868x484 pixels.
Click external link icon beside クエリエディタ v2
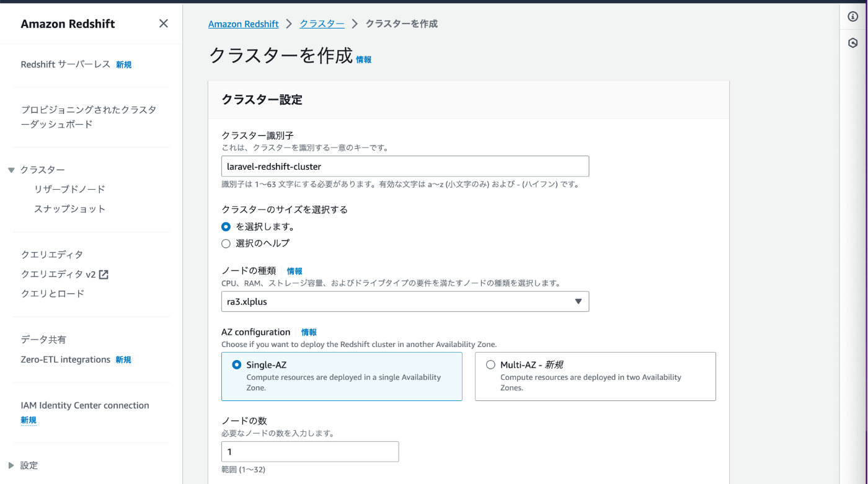pos(104,275)
